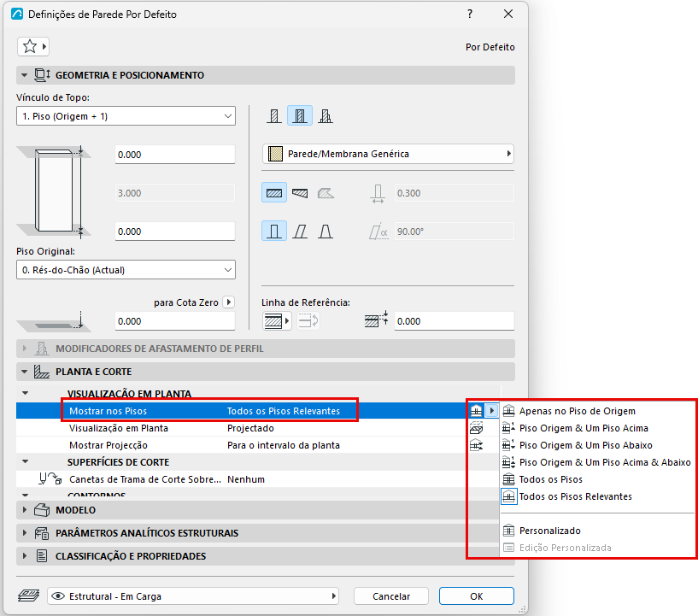Select the composite wall structure icon
Screen dimensions: 698x616
300,116
